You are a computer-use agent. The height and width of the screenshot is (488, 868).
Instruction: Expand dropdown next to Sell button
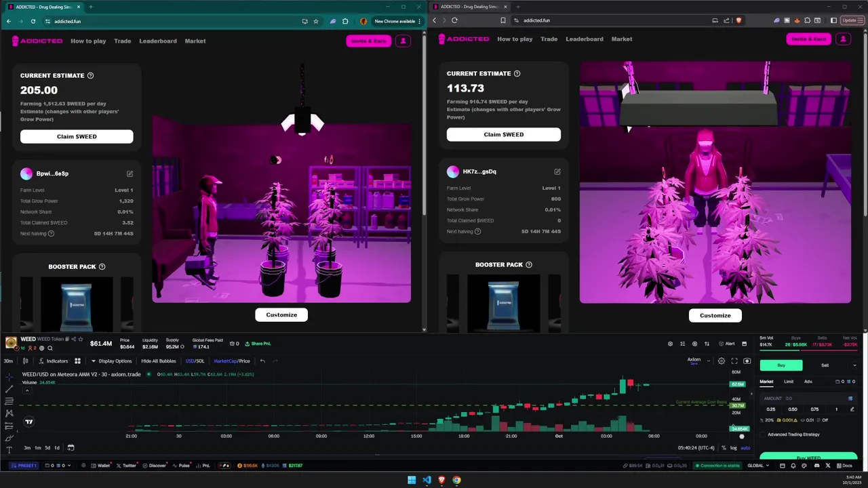tap(854, 365)
